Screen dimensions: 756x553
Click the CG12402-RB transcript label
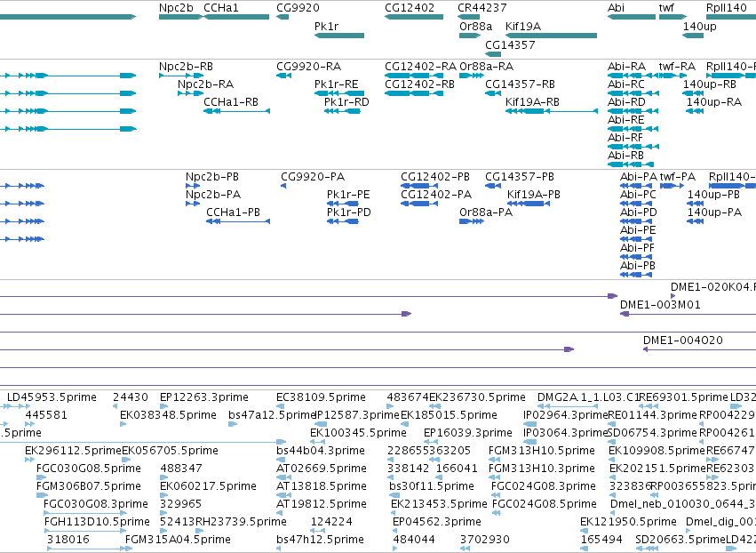click(419, 84)
